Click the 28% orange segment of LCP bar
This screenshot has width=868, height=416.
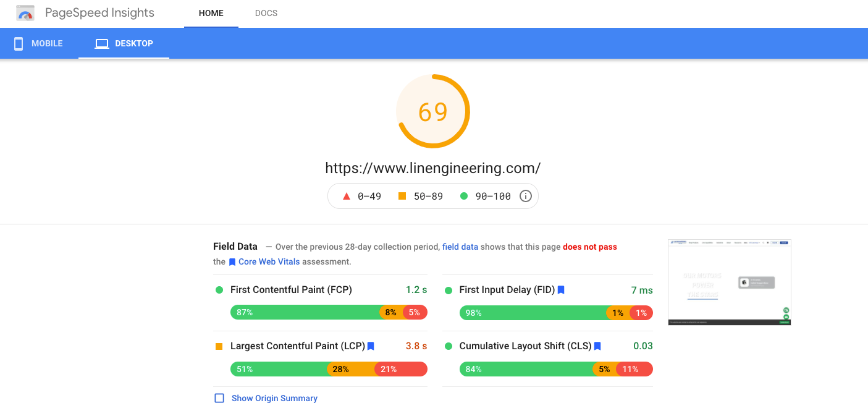point(351,369)
